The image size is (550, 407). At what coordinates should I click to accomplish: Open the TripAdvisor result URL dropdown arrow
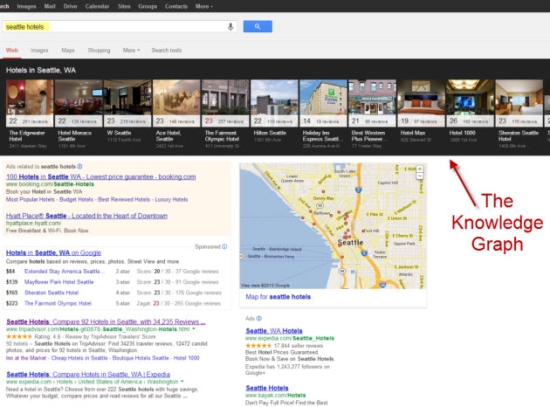pos(194,329)
